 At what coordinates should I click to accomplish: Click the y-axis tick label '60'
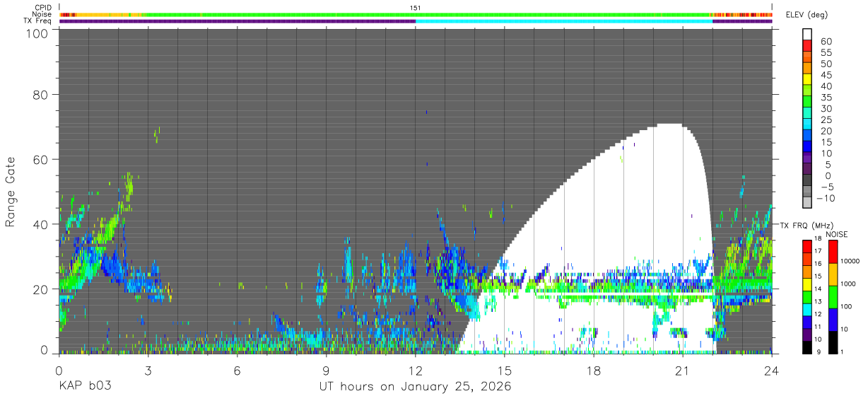(x=41, y=160)
